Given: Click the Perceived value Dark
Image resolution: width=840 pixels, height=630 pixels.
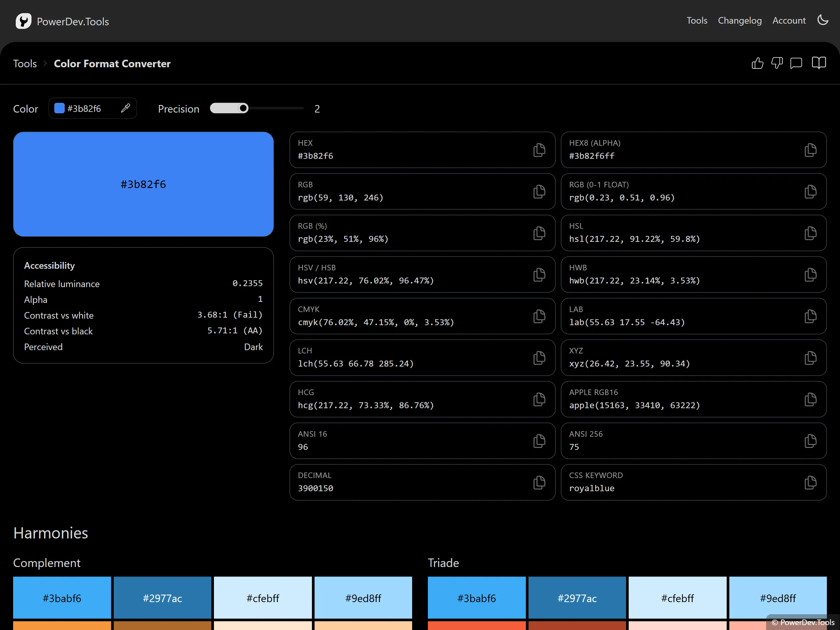Looking at the screenshot, I should coord(253,347).
